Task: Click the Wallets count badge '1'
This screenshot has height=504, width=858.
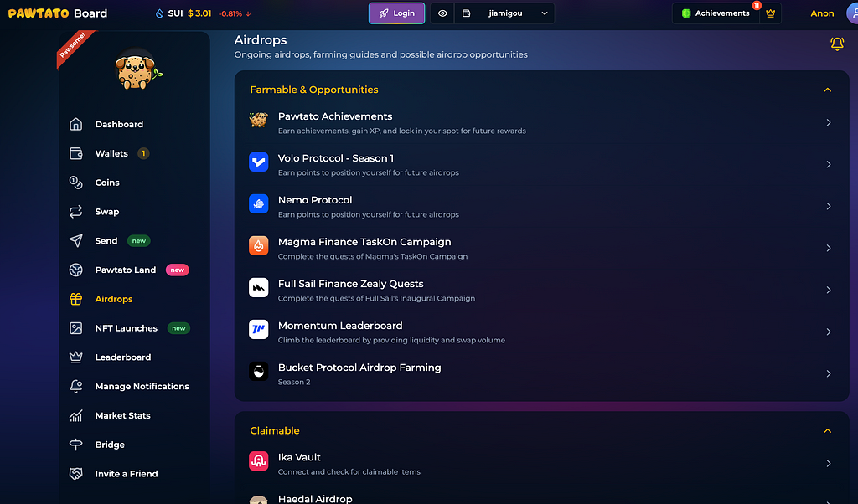Action: pyautogui.click(x=143, y=153)
